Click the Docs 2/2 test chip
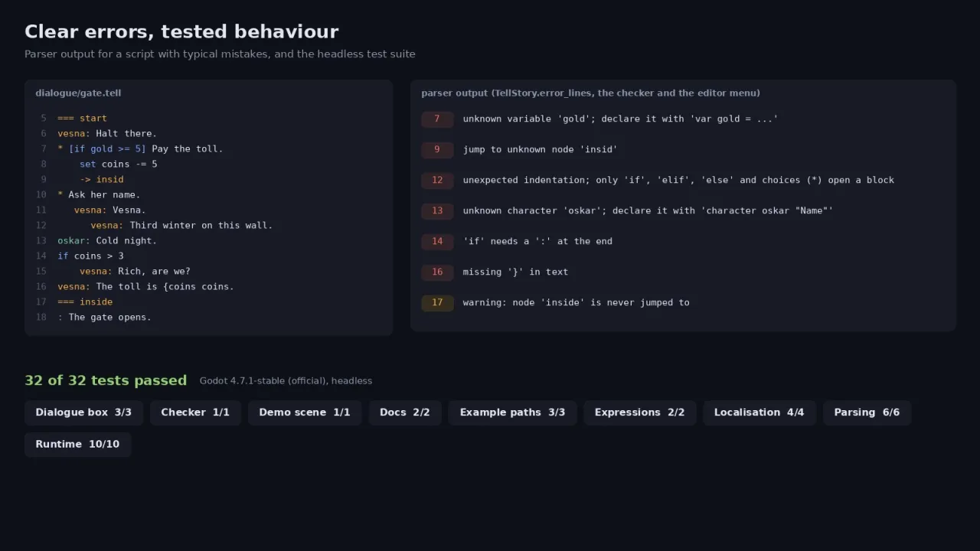980x551 pixels. (x=405, y=412)
